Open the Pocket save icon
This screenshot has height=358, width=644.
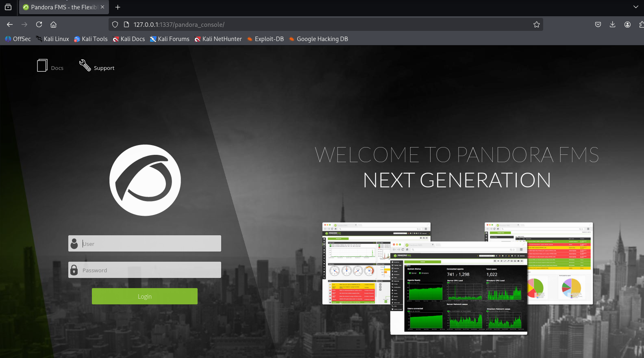pos(598,24)
